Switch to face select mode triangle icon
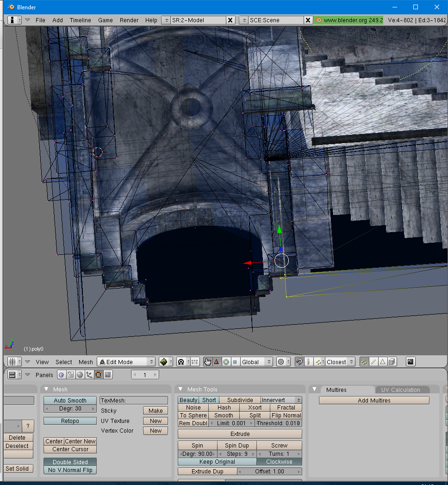 click(x=383, y=362)
